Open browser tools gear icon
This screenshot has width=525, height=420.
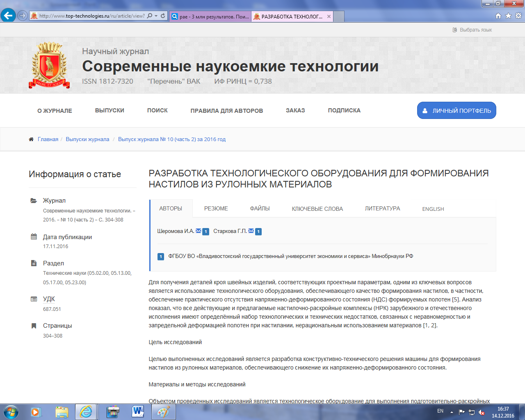pyautogui.click(x=518, y=16)
